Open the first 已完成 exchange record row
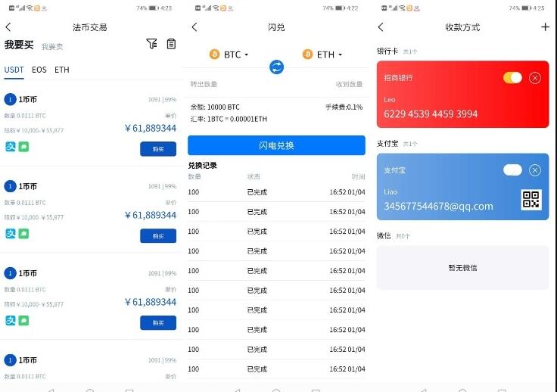 click(276, 192)
